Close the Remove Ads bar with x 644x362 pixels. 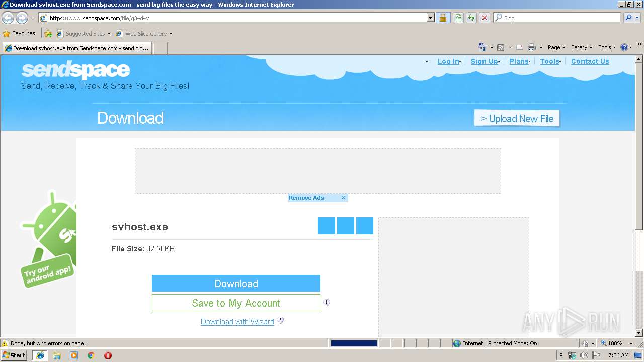coord(343,198)
